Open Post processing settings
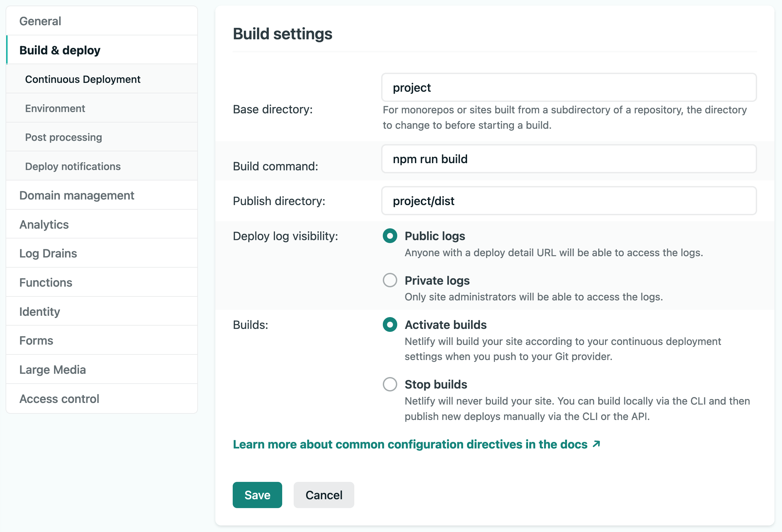The width and height of the screenshot is (782, 532). point(63,137)
